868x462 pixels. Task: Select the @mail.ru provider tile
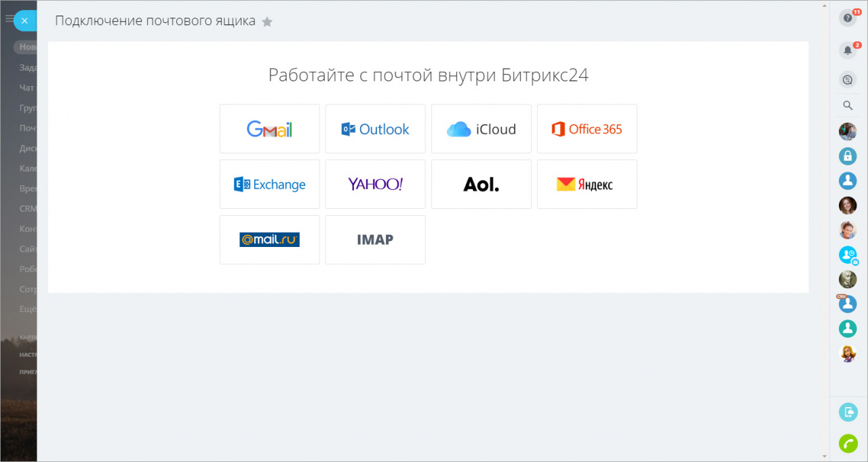point(269,239)
